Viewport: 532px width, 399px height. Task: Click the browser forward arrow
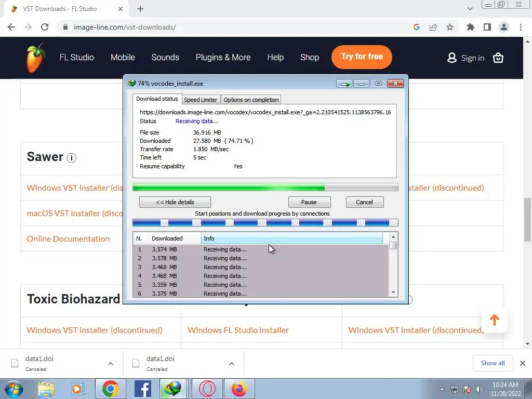(x=28, y=27)
